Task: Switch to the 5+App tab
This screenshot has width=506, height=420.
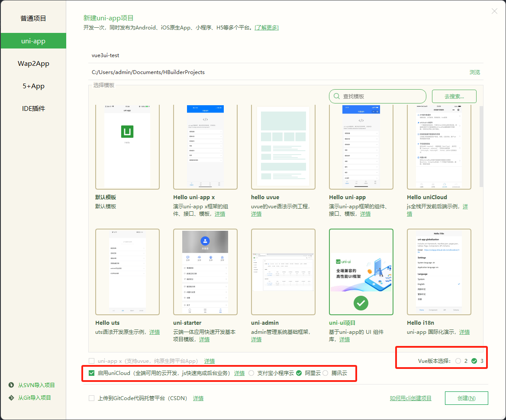Action: tap(33, 86)
